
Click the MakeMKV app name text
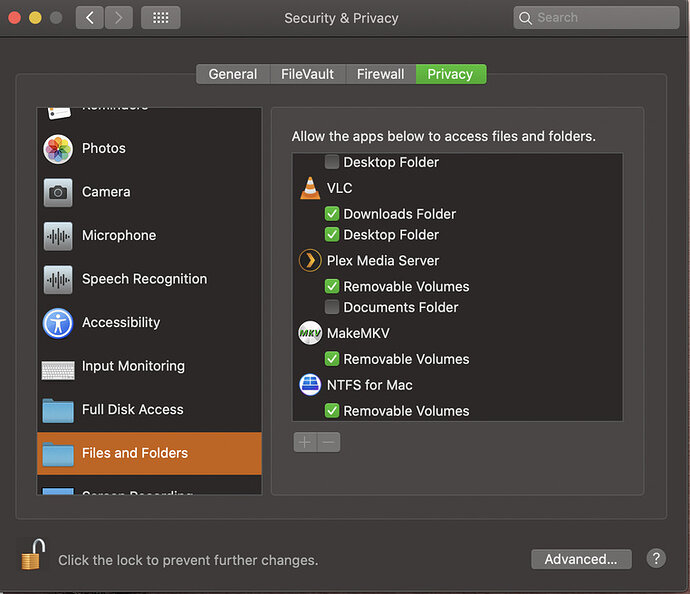coord(358,334)
